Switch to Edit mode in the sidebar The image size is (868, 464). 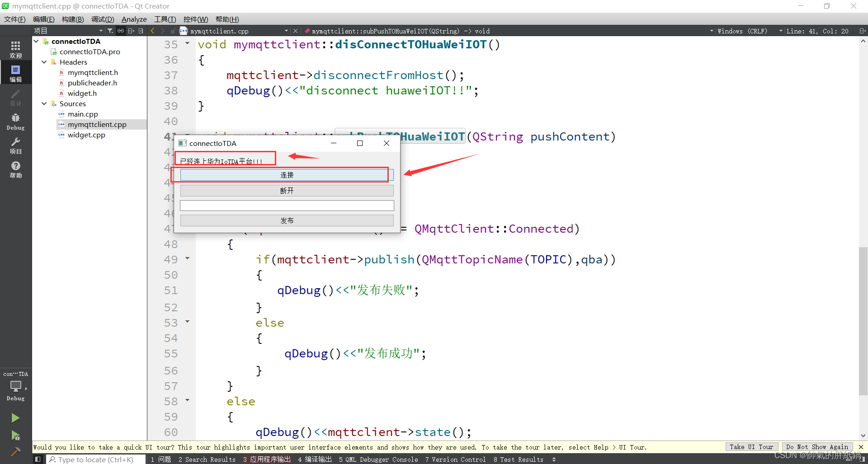pos(16,74)
